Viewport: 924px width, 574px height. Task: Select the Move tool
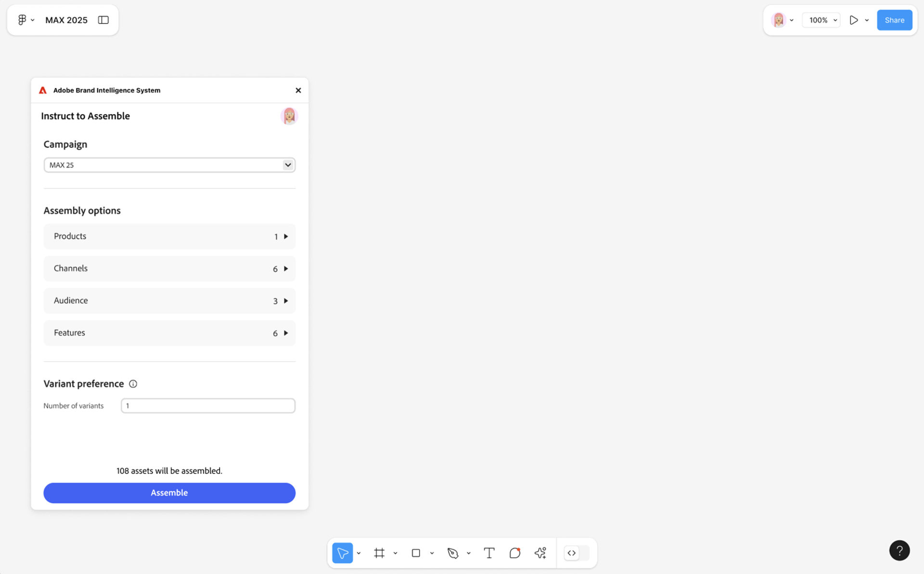click(x=343, y=553)
